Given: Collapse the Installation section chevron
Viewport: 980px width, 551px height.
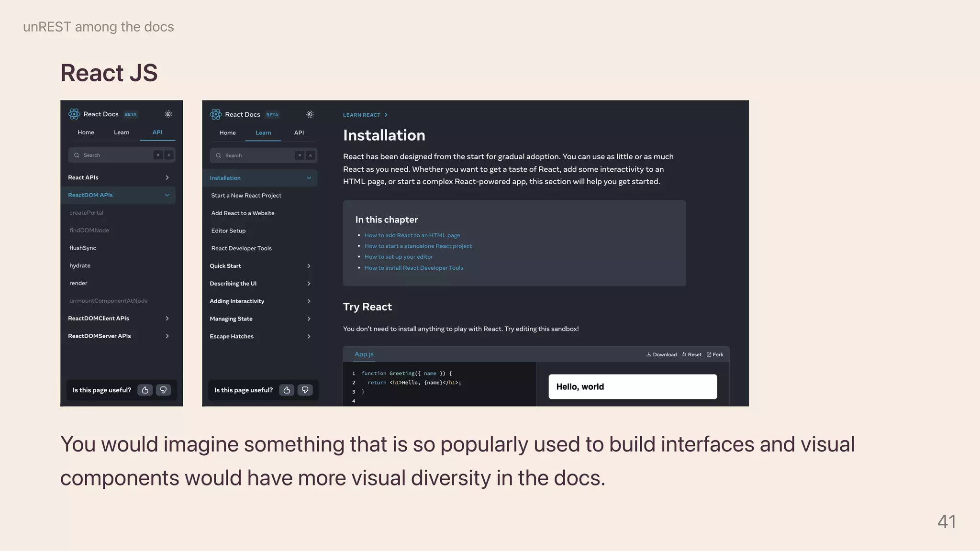Looking at the screenshot, I should click(x=309, y=178).
